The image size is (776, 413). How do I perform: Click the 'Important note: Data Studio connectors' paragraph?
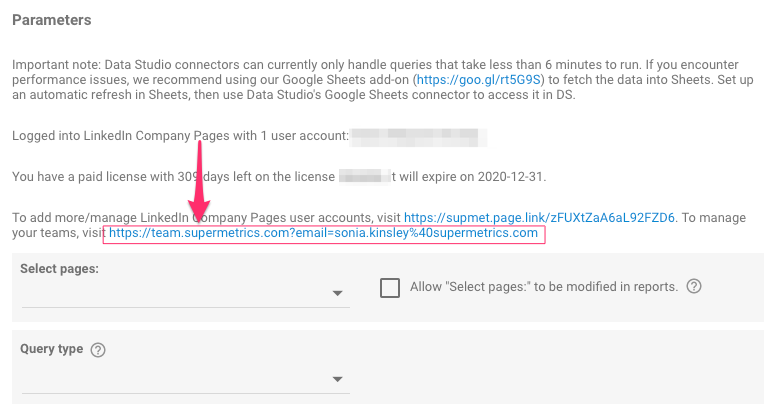383,80
